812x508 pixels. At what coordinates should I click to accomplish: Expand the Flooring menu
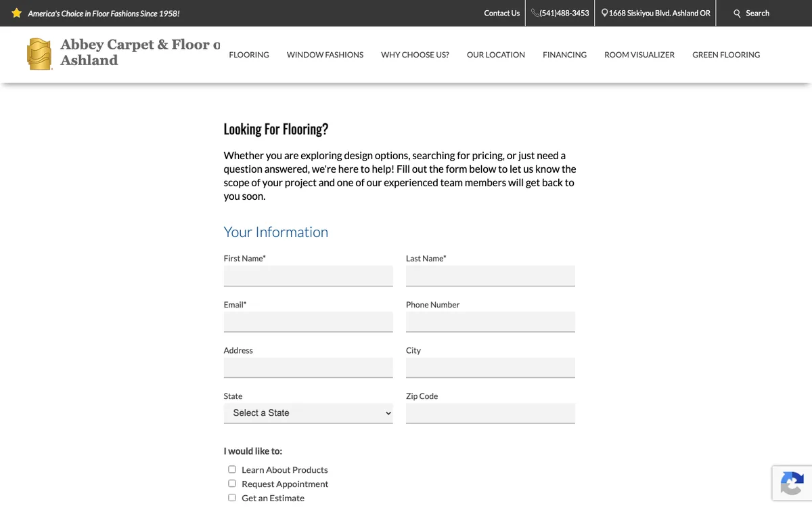click(x=249, y=55)
